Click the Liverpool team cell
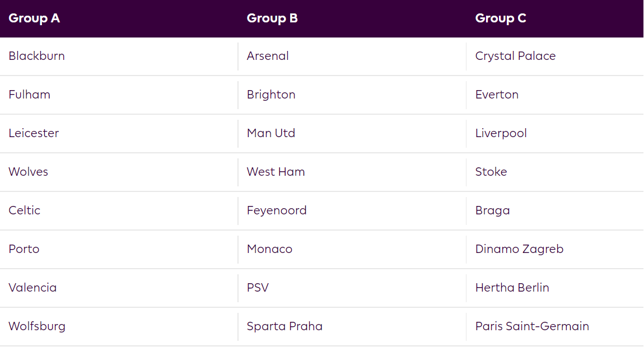644x347 pixels. tap(501, 133)
